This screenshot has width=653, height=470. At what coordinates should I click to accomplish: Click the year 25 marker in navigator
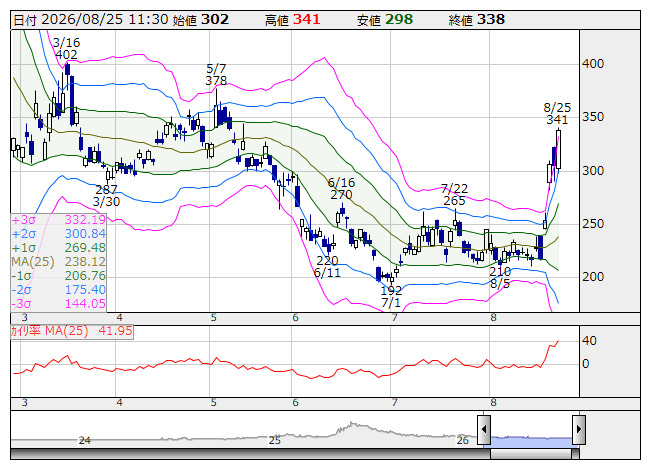(x=274, y=440)
